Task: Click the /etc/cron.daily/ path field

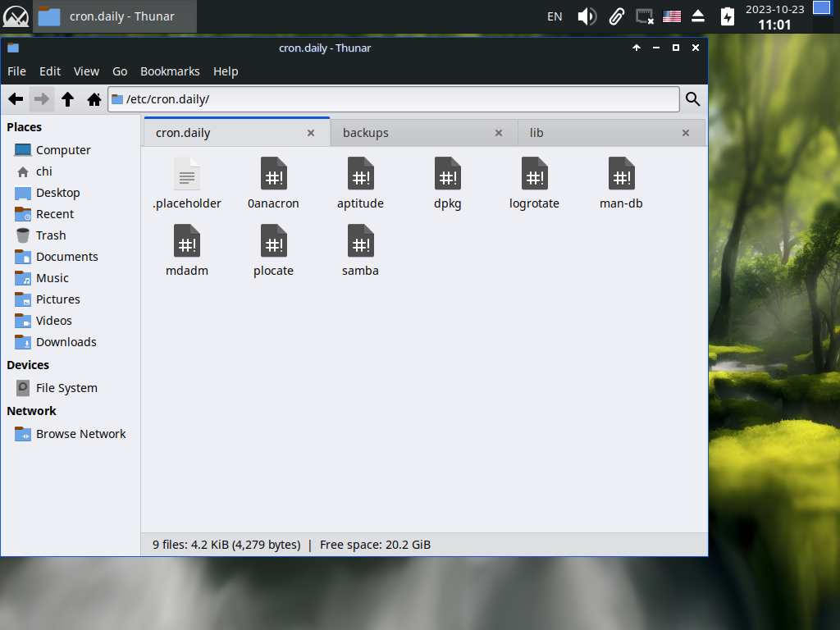Action: click(394, 99)
